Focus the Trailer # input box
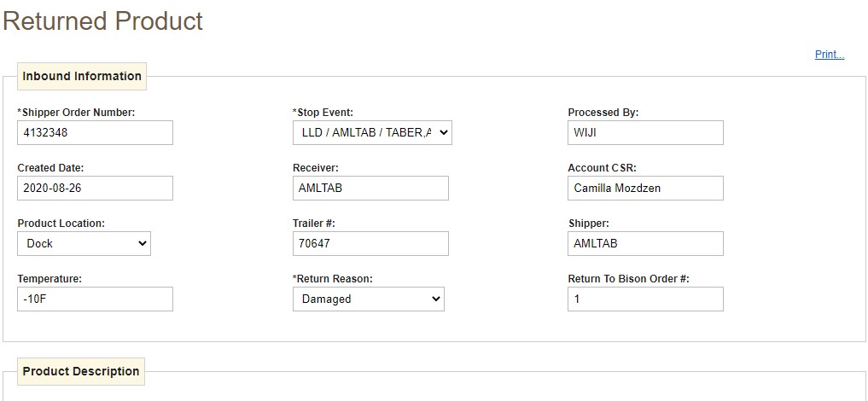The height and width of the screenshot is (401, 868). [370, 243]
